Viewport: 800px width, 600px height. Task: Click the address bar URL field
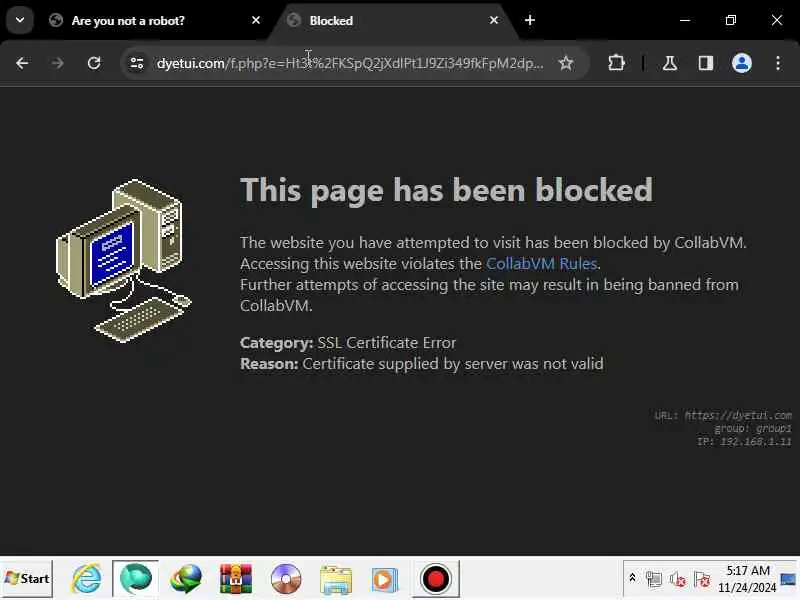point(350,63)
